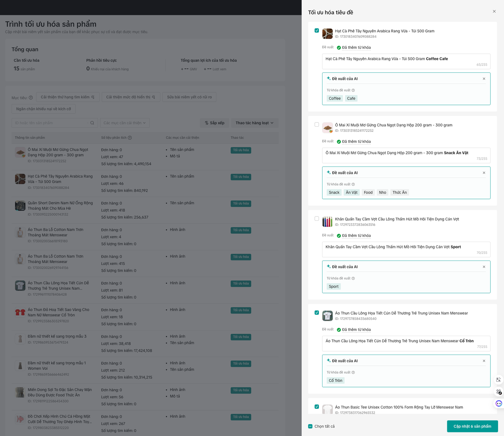Viewport: 504px width, 436px height.
Task: Click the translate floating icon
Action: (x=498, y=380)
